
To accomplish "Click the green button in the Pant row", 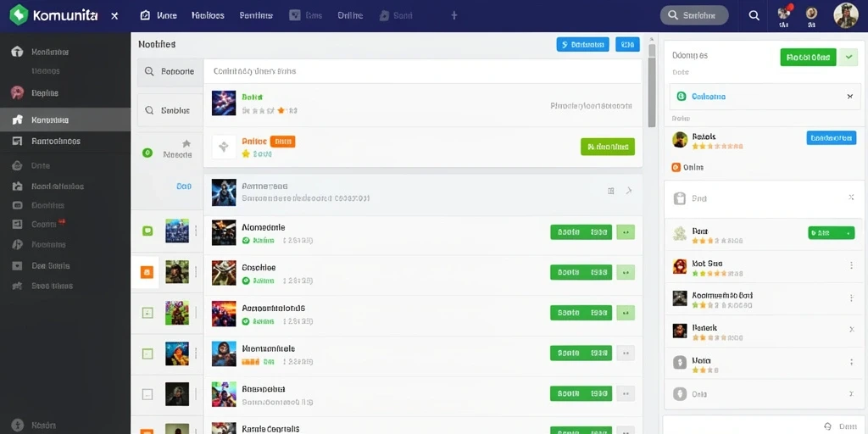I will coord(832,233).
